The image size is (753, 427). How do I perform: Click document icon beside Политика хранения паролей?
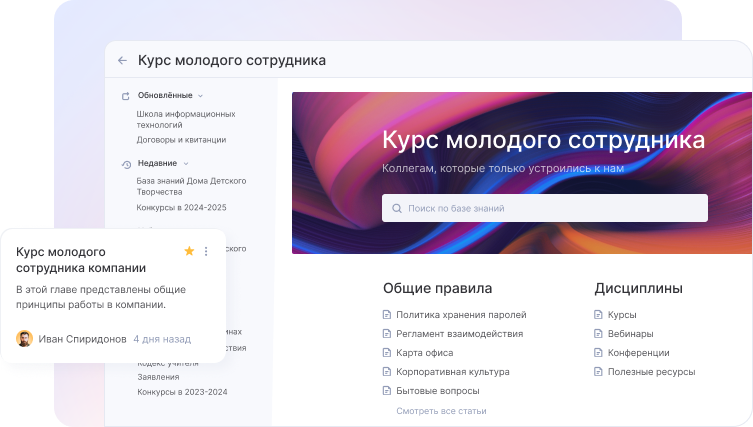tap(387, 315)
